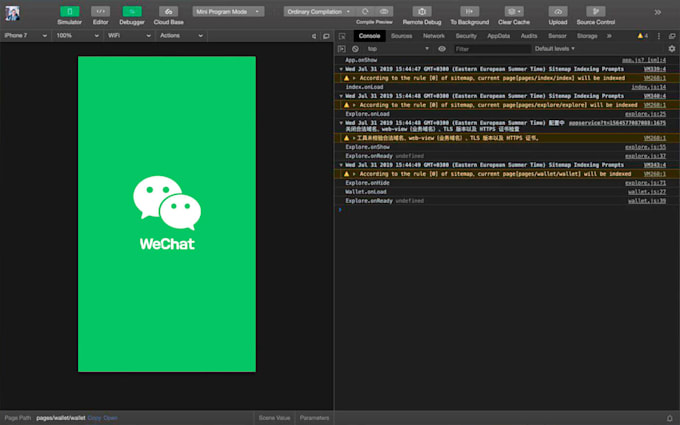The width and height of the screenshot is (680, 425).
Task: Collapse the 15:44:49 Sitemap Indexing group
Action: (x=341, y=165)
